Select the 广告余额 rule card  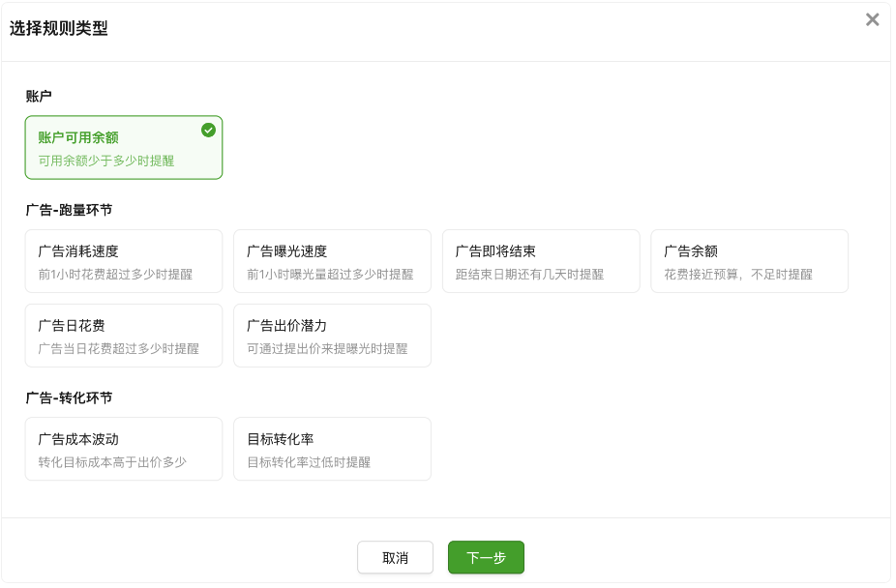click(x=750, y=260)
